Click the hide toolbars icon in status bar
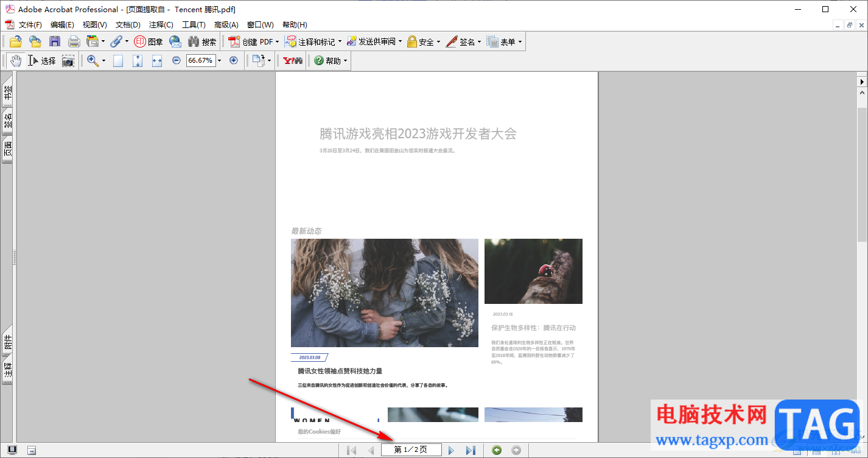This screenshot has height=458, width=868. [x=32, y=450]
